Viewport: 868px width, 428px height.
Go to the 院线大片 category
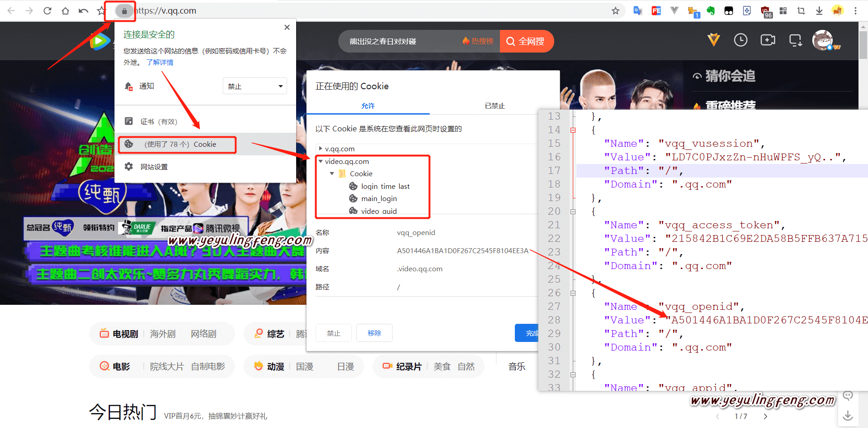click(x=167, y=366)
